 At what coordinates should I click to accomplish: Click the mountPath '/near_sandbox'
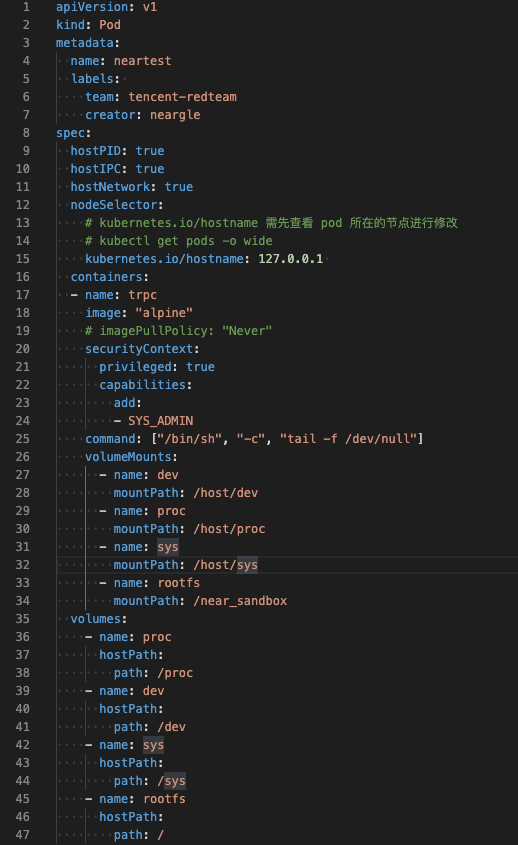coord(240,601)
